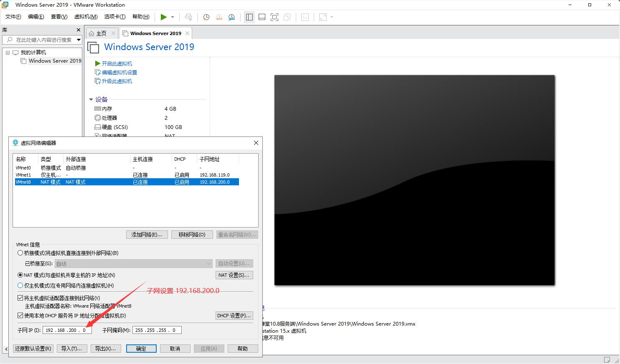Collapse 我的计算机 tree node
This screenshot has height=364, width=620.
(x=8, y=53)
